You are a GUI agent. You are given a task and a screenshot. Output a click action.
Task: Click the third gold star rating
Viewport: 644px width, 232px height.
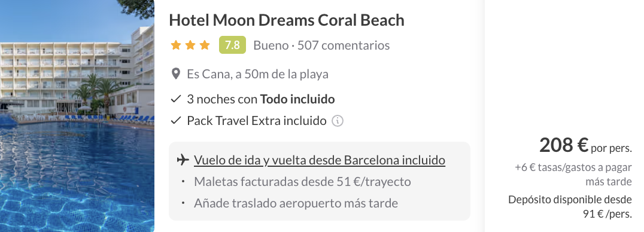coord(205,45)
